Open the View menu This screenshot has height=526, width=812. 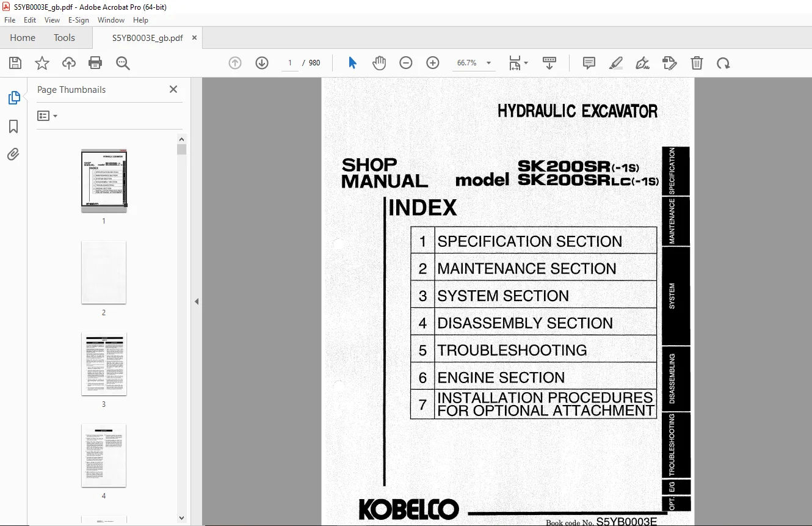point(52,20)
